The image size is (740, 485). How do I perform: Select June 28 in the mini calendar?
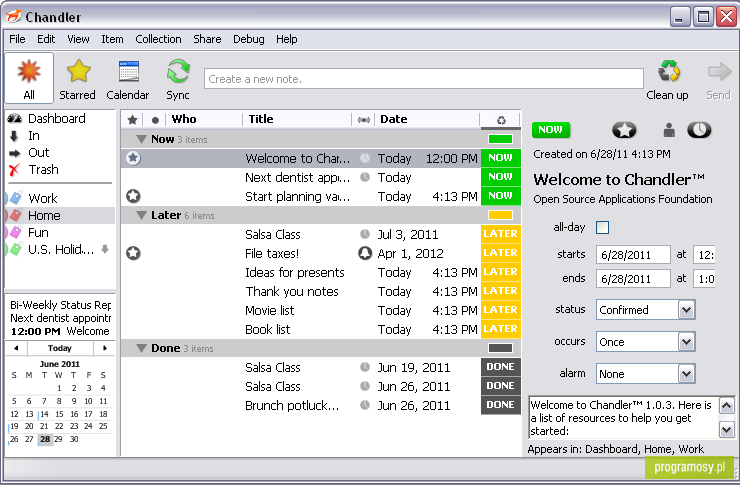click(45, 439)
